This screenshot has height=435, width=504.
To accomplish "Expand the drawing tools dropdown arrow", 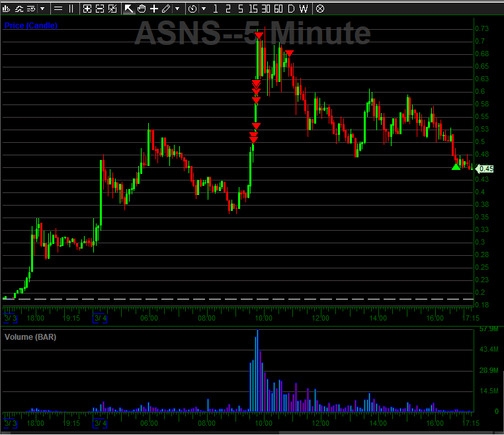I will [x=177, y=9].
